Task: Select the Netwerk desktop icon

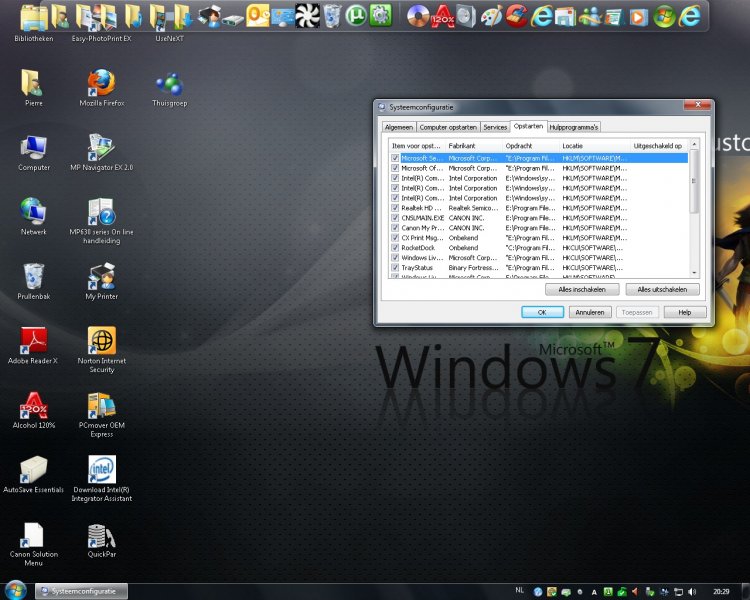Action: (x=33, y=217)
